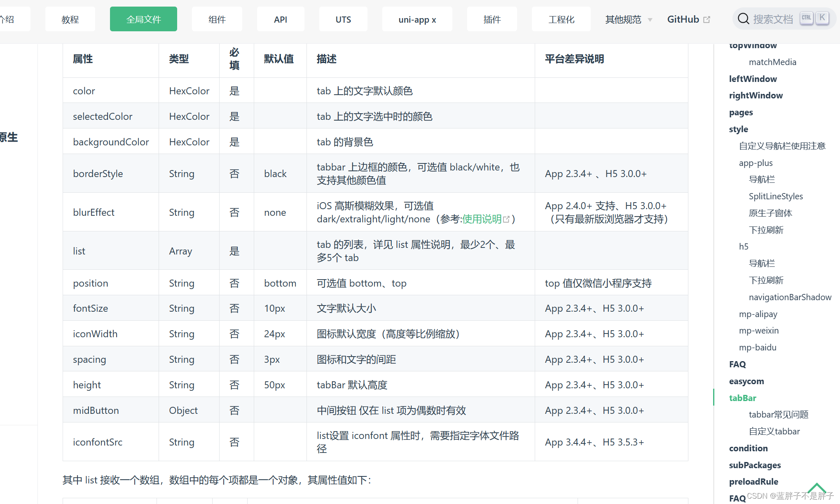This screenshot has height=504, width=840.
Task: Click the midButton property cell
Action: point(111,410)
